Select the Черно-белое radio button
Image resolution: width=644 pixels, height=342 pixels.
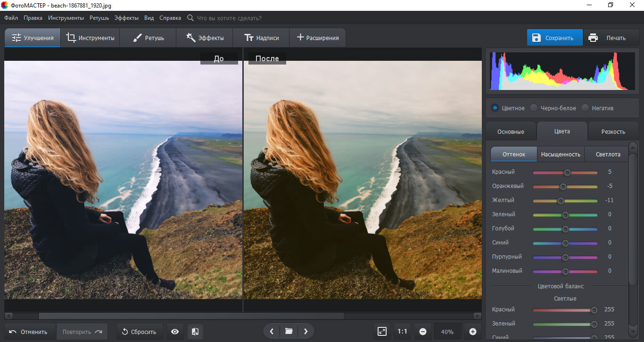[534, 108]
